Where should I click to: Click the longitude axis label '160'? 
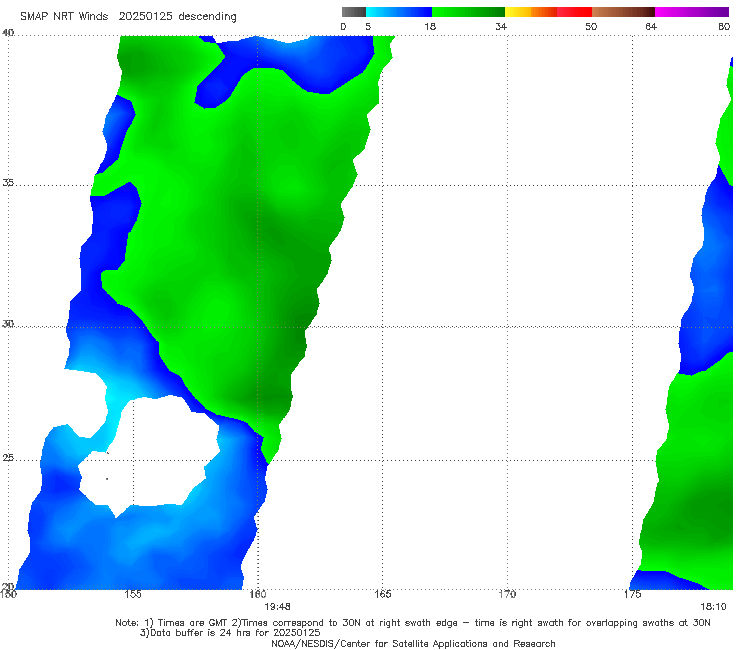(x=258, y=594)
